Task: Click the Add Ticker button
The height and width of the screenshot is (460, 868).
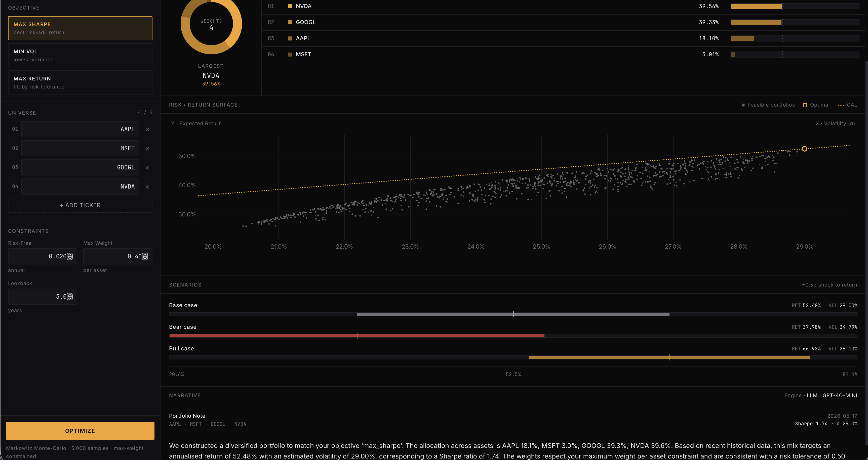Action: click(80, 205)
